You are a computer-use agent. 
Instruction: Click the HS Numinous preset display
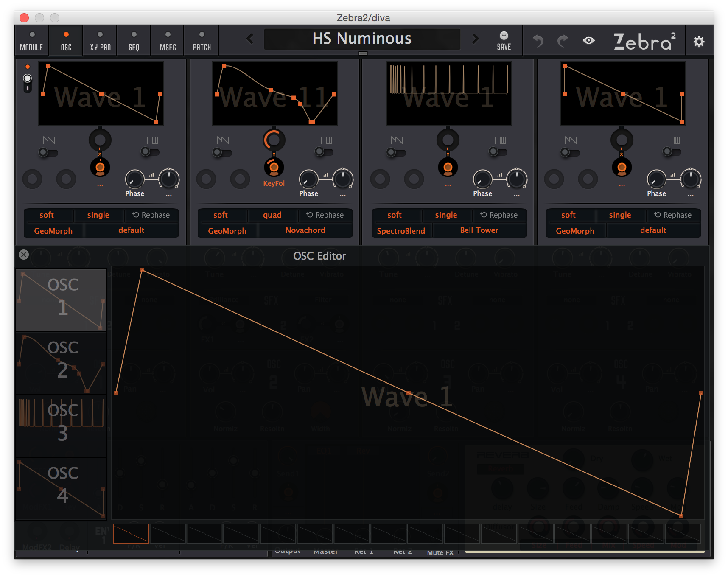(362, 39)
